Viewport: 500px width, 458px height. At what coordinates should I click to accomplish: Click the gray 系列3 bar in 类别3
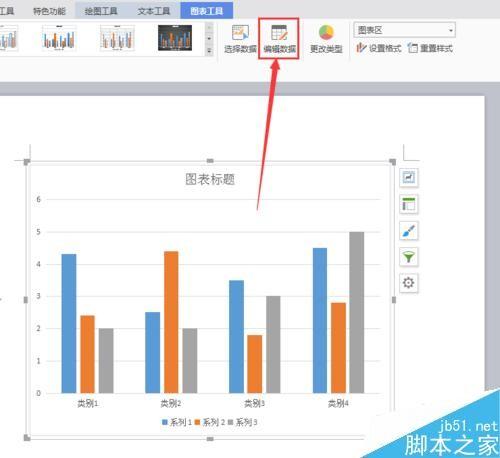click(273, 344)
